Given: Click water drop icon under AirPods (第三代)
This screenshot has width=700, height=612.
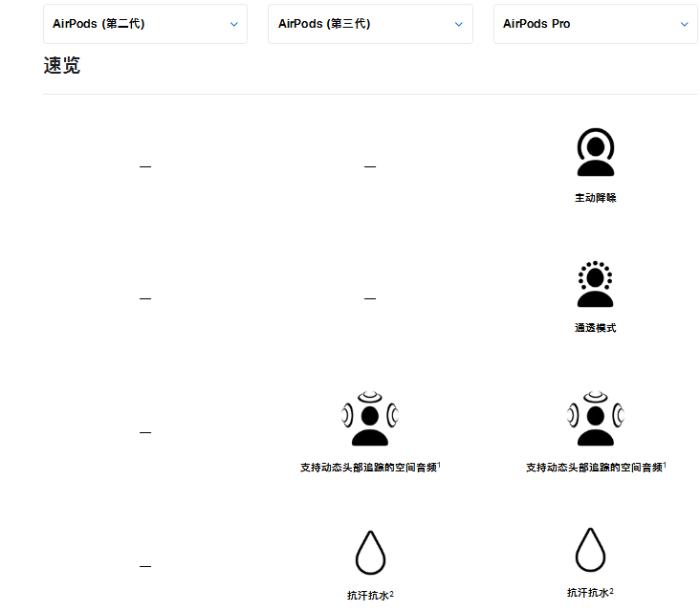Looking at the screenshot, I should (370, 552).
